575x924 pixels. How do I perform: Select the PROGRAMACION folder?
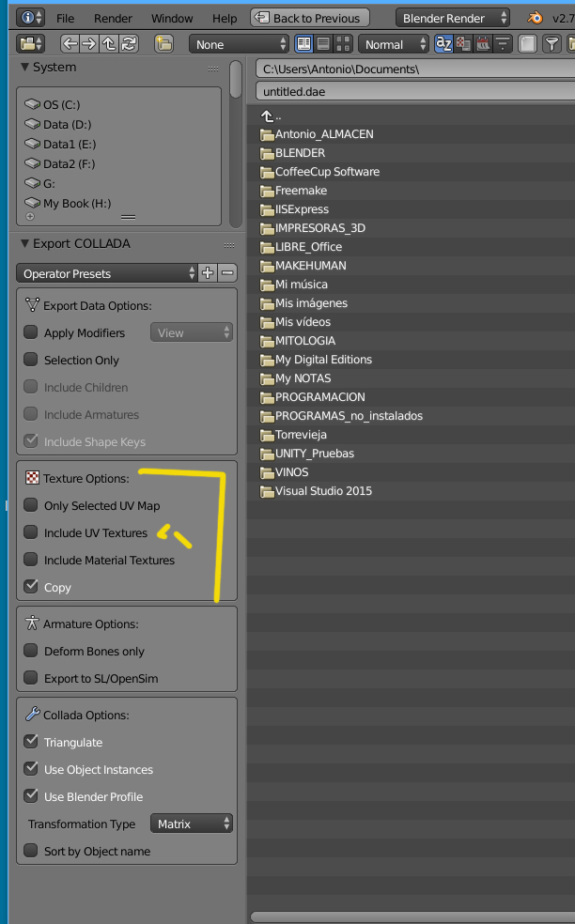313,396
